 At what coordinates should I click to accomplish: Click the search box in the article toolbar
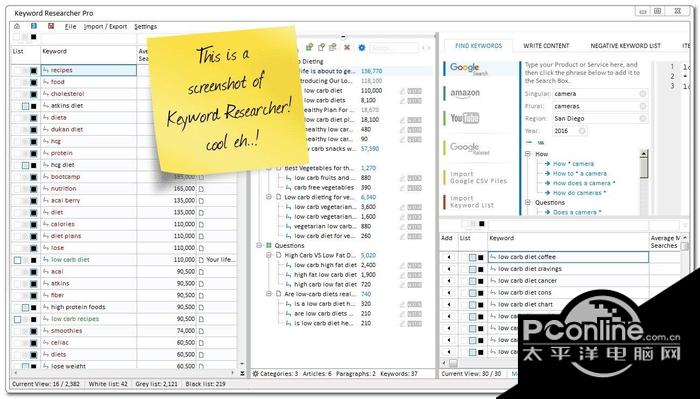(x=394, y=48)
